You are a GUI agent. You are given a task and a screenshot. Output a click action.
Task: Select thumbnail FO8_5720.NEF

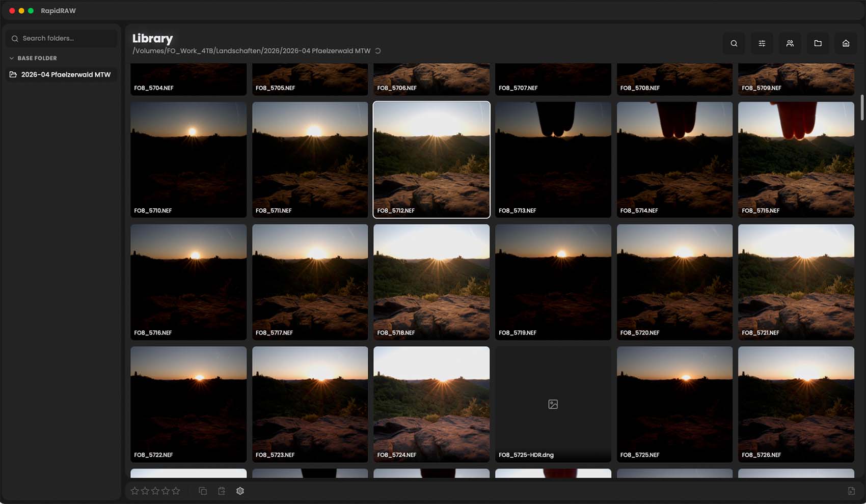(674, 282)
